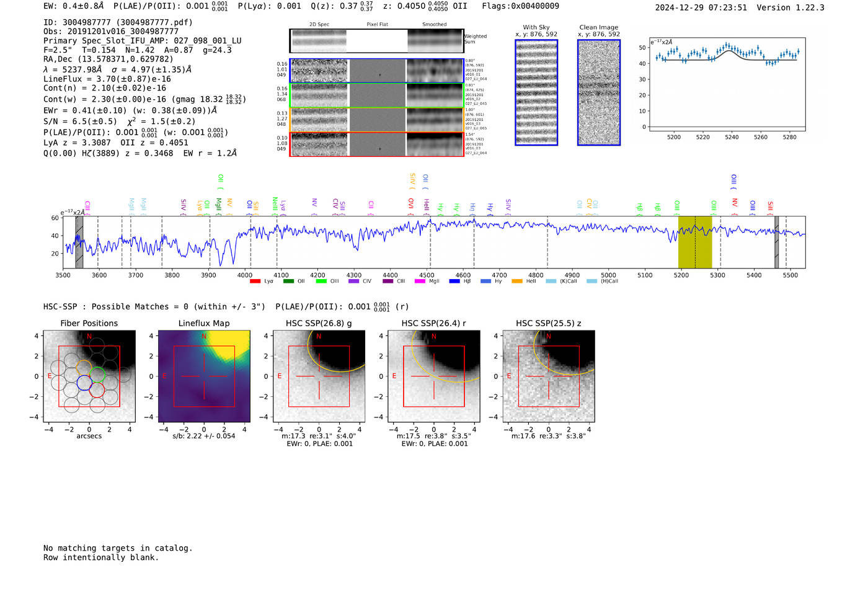The image size is (868, 591).
Task: Click the purple CIV legend swatch
Action: [x=354, y=282]
